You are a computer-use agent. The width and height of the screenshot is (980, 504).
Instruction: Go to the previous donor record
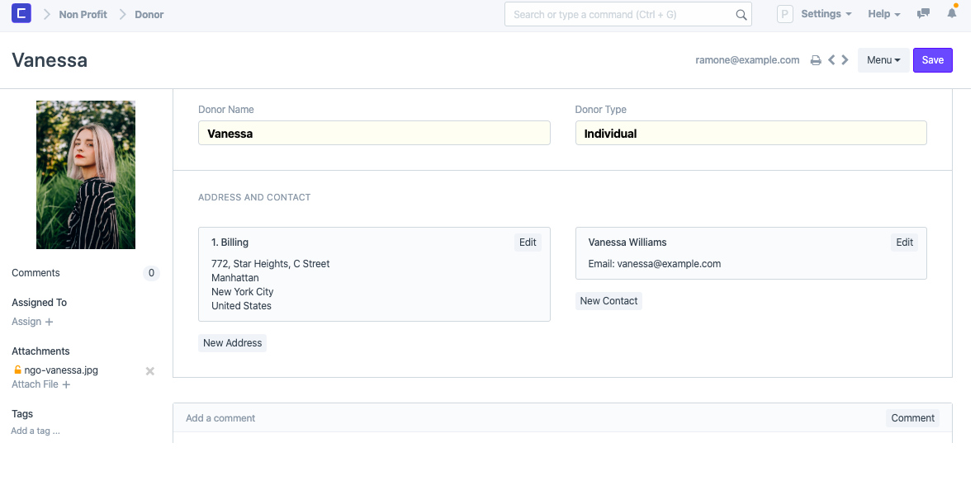pos(832,60)
